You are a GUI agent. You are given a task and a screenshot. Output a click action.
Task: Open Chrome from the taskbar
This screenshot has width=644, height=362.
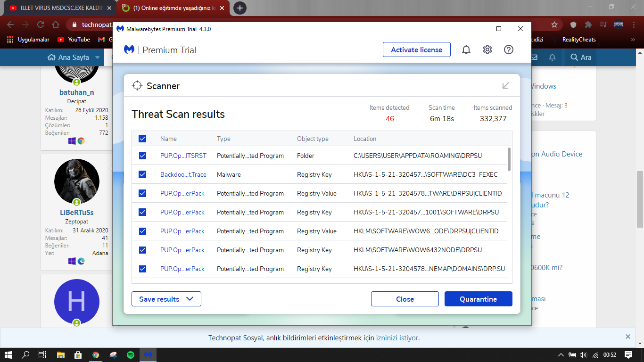click(x=96, y=355)
